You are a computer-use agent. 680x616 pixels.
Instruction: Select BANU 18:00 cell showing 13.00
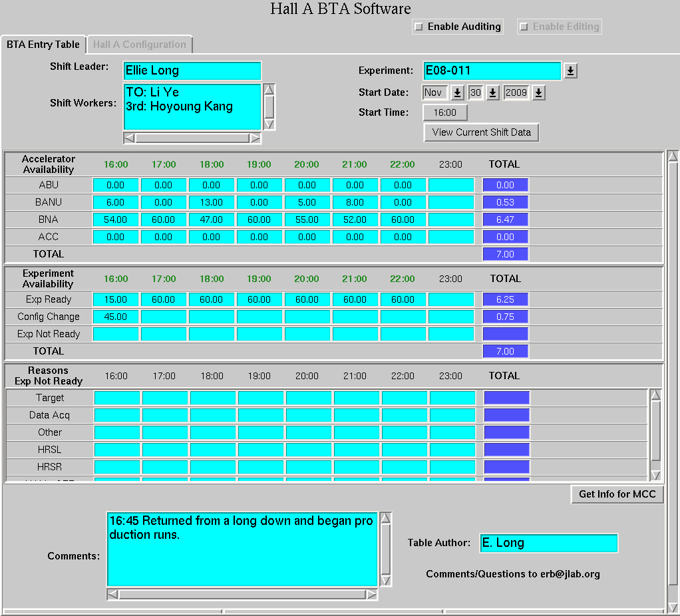click(x=211, y=202)
